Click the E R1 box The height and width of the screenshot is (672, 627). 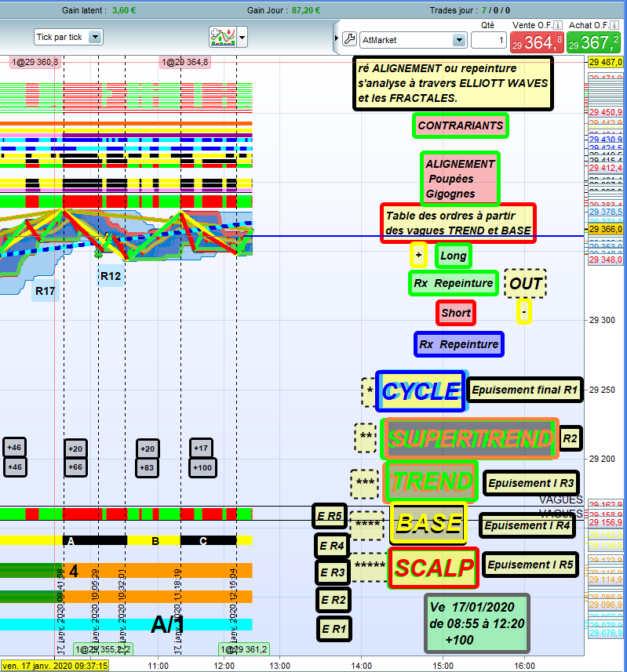334,629
